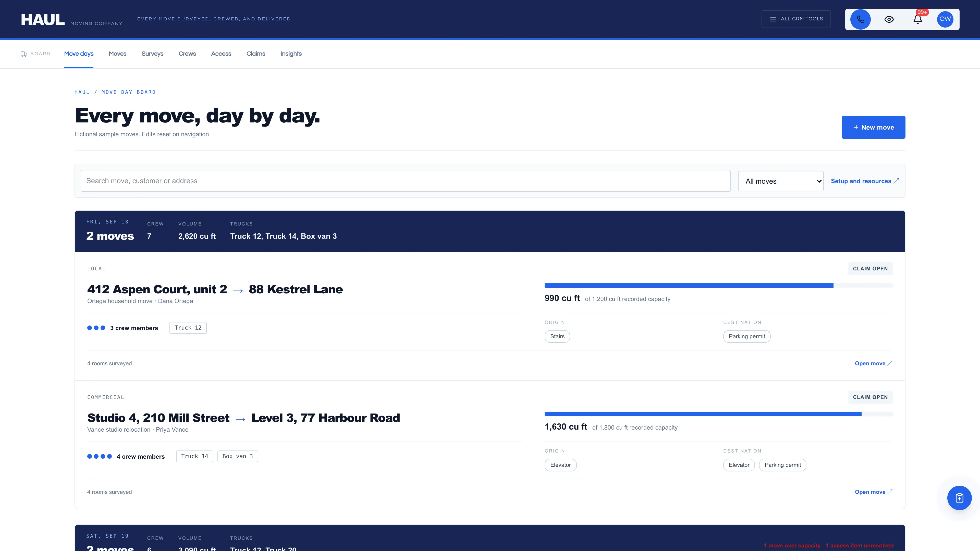Click the 990 cu ft capacity bar
The width and height of the screenshot is (980, 551).
(718, 286)
